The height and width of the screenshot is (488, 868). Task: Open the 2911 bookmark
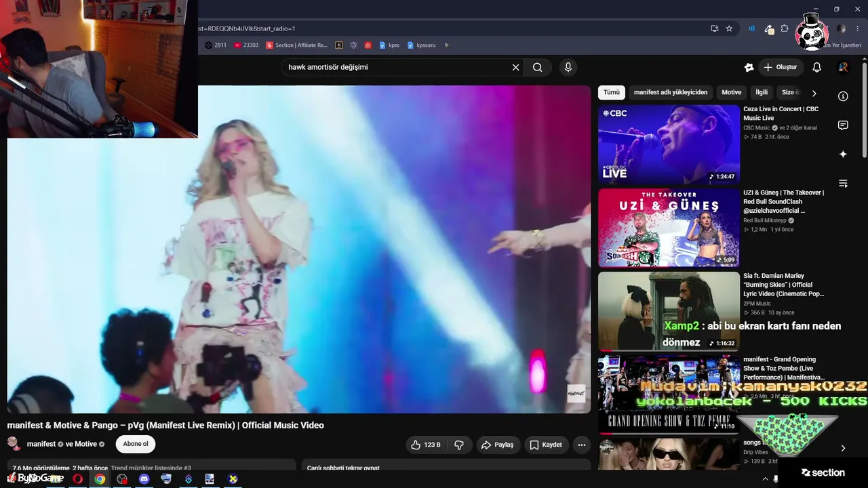point(216,45)
